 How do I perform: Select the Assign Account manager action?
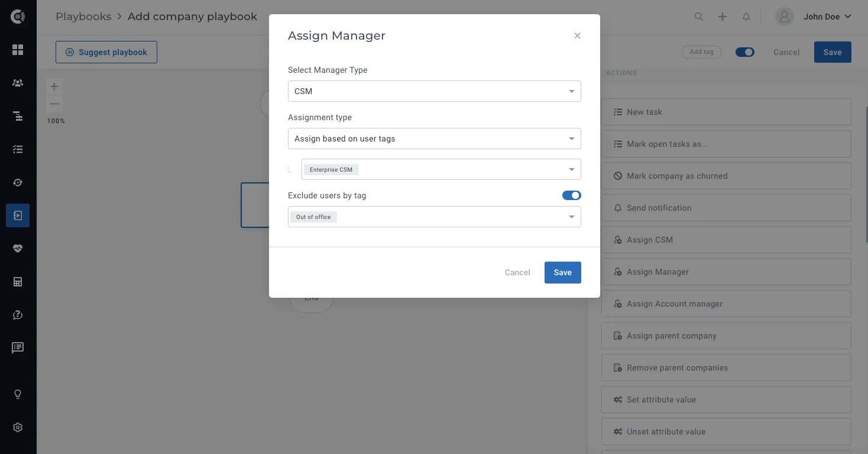[x=726, y=304]
